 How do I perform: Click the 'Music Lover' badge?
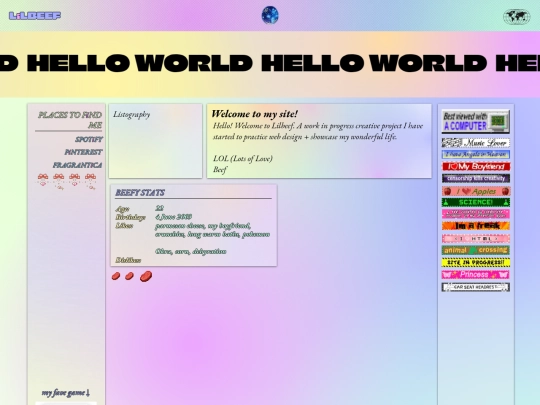coord(476,143)
